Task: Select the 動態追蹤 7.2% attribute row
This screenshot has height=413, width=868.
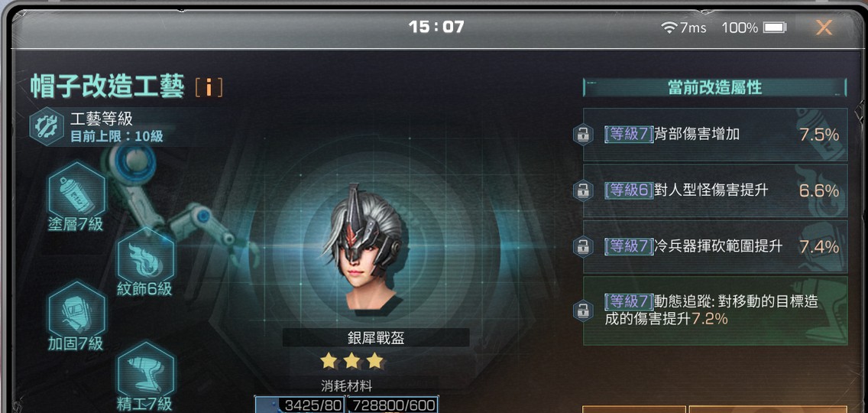Action: click(715, 311)
